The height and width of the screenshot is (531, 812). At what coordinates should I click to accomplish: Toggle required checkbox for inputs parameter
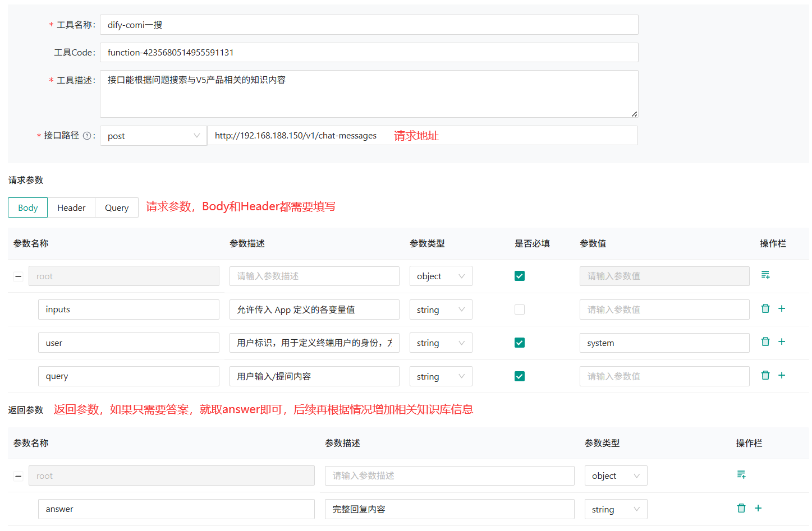520,310
